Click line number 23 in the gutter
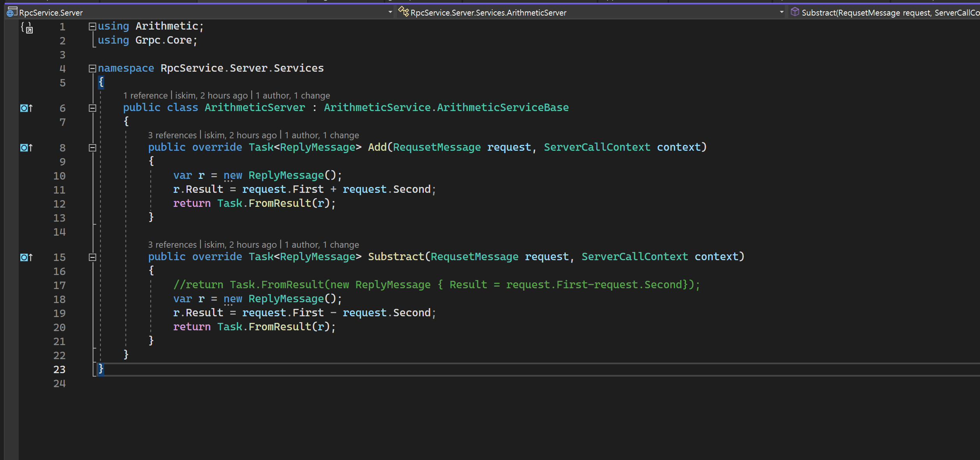Image resolution: width=980 pixels, height=460 pixels. [x=59, y=369]
